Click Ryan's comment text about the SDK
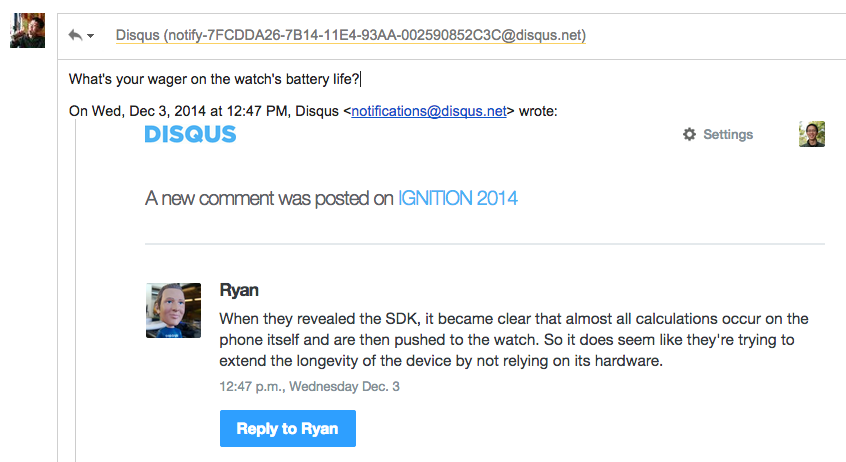The height and width of the screenshot is (462, 846). tap(514, 340)
